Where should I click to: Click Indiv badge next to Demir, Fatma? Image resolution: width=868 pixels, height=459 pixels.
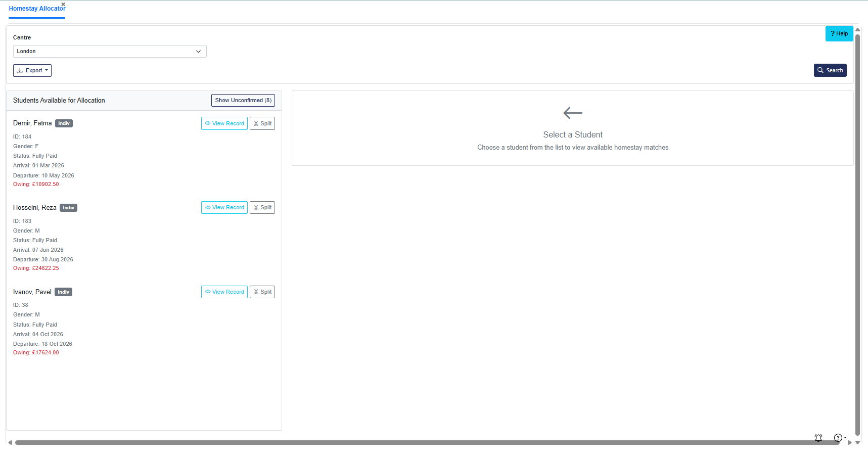(x=64, y=123)
